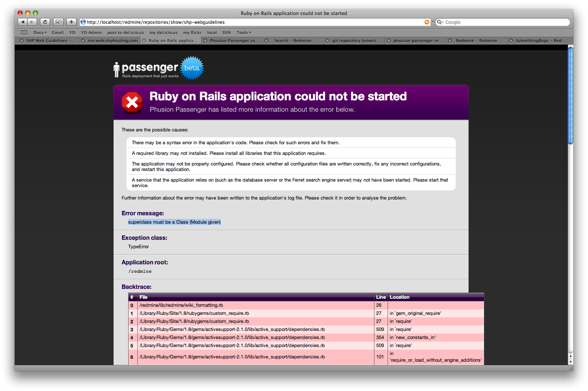Image resolution: width=588 pixels, height=391 pixels.
Task: Click line number 101 in the backtrace
Action: pos(380,357)
